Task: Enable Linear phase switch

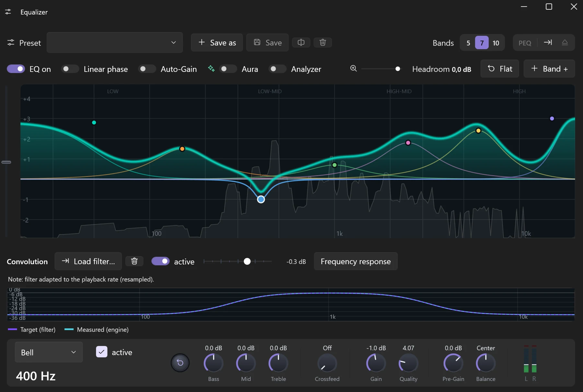Action: click(x=70, y=69)
